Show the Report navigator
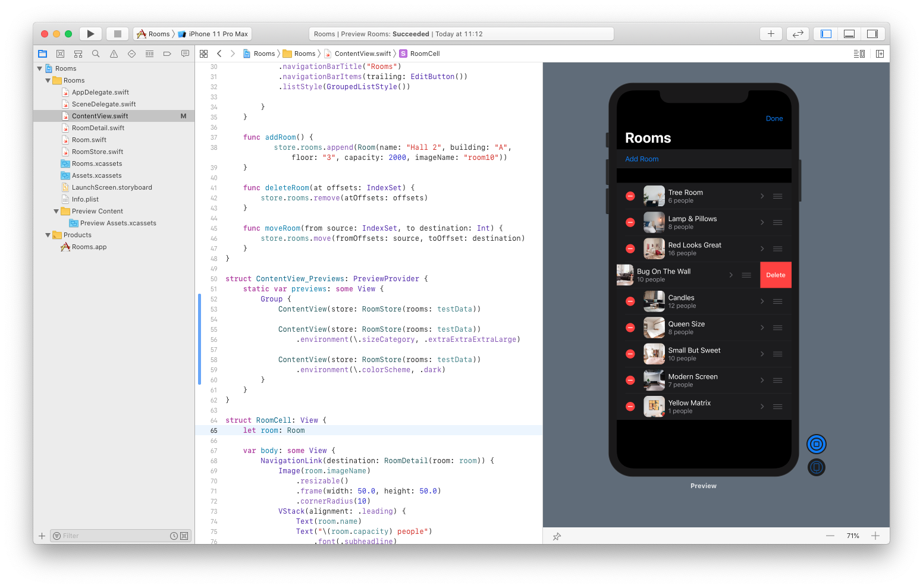923x588 pixels. (185, 53)
